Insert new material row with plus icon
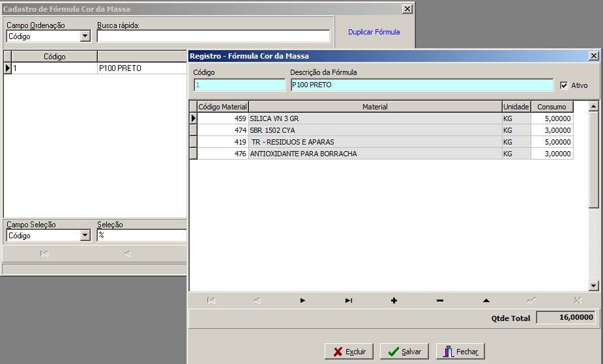Viewport: 603px width, 364px height. [x=394, y=300]
